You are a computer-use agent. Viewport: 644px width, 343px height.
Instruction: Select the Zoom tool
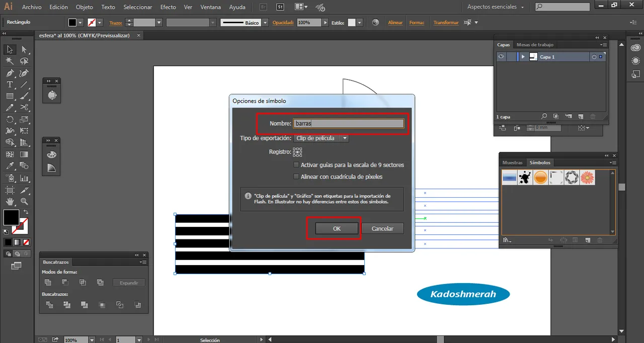click(24, 201)
